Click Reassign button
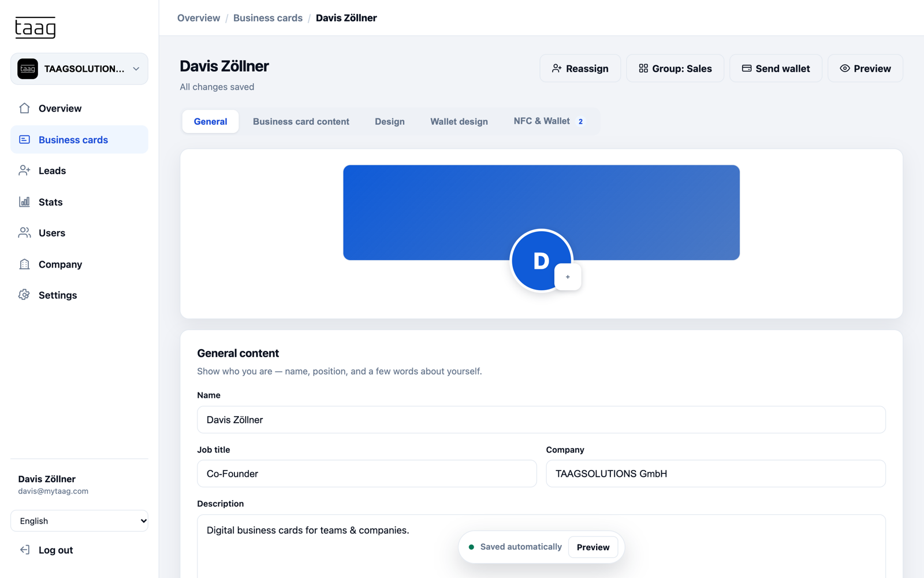Viewport: 924px width, 578px height. (580, 68)
